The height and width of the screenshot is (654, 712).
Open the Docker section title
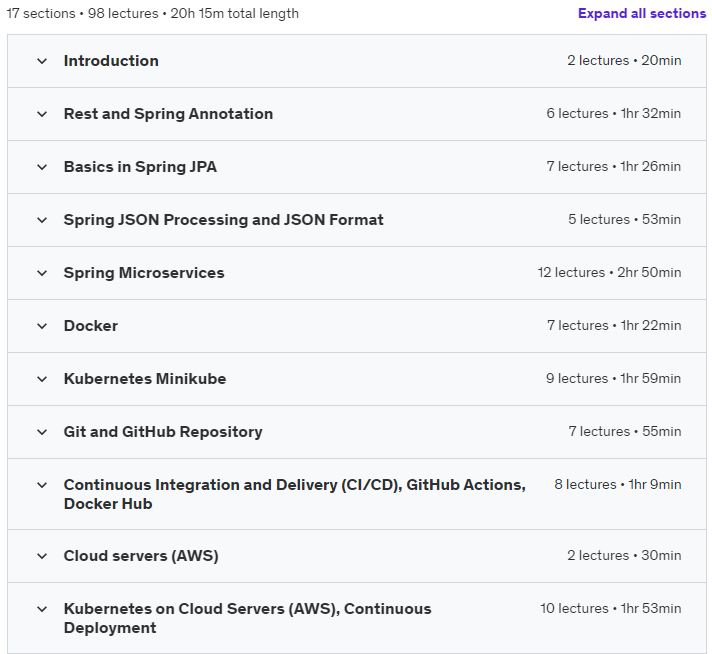pyautogui.click(x=91, y=326)
